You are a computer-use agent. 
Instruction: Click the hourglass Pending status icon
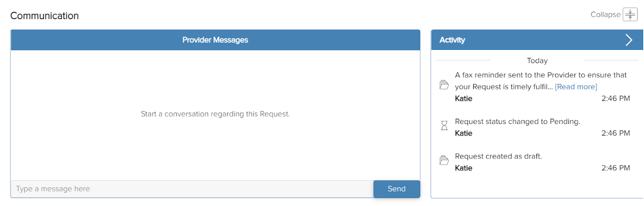pos(444,126)
